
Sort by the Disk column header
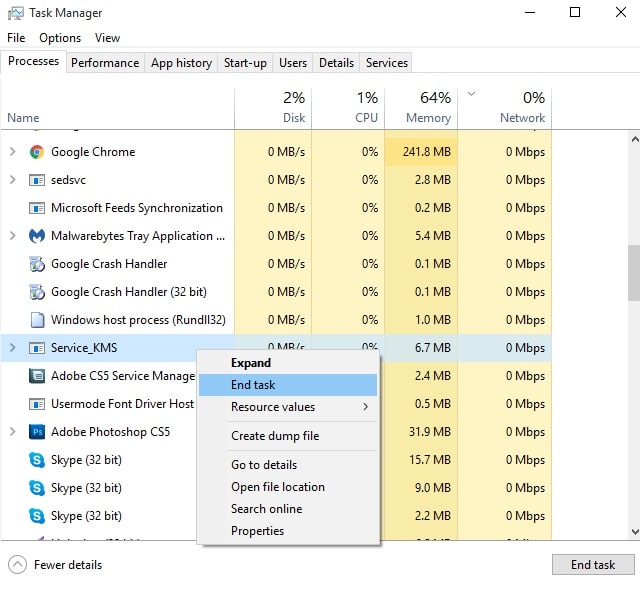click(273, 108)
